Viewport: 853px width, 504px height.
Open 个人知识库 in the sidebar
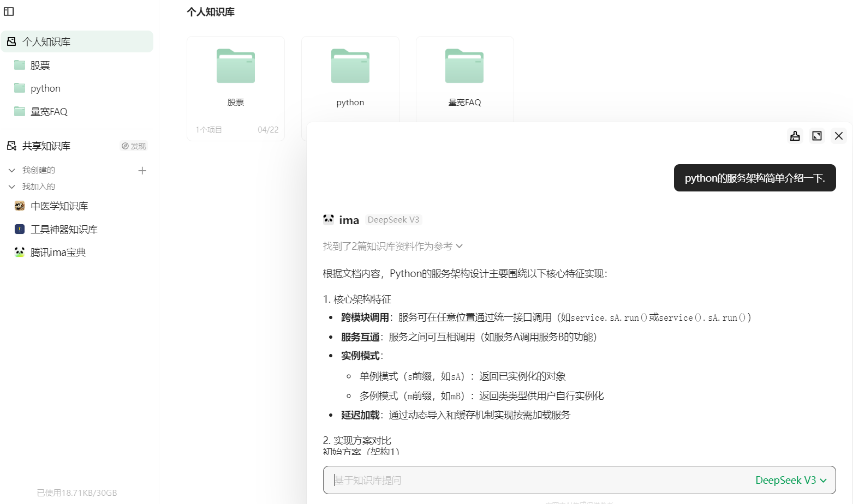click(77, 41)
